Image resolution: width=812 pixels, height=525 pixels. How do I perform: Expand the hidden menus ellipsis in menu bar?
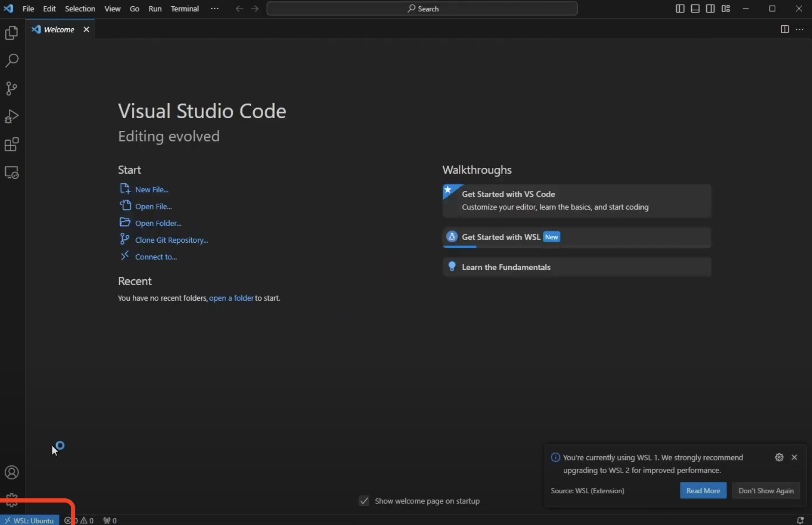[215, 9]
